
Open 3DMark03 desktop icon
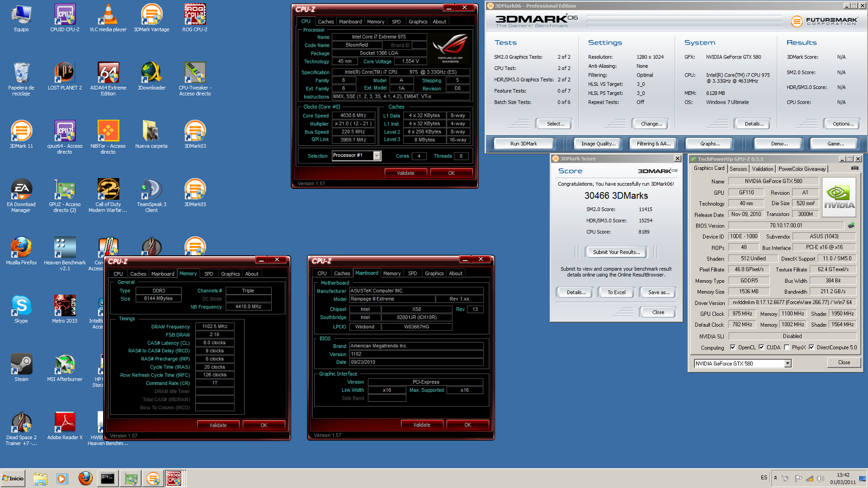click(x=195, y=134)
